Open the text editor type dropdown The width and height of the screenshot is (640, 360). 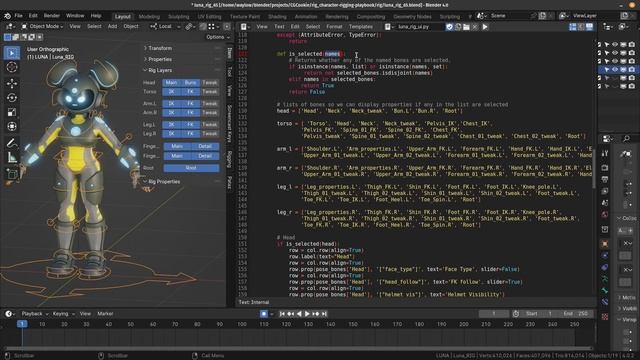click(246, 27)
